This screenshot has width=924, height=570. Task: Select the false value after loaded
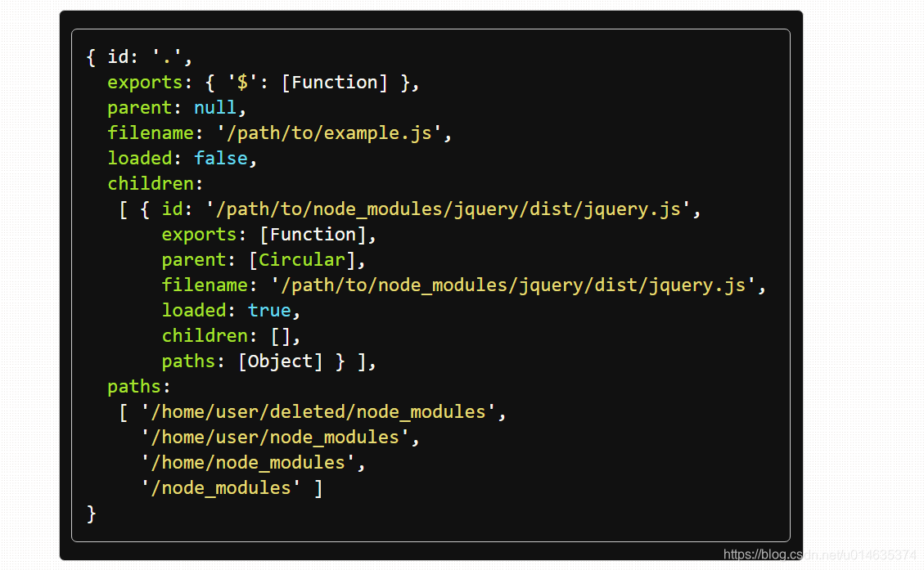[220, 158]
